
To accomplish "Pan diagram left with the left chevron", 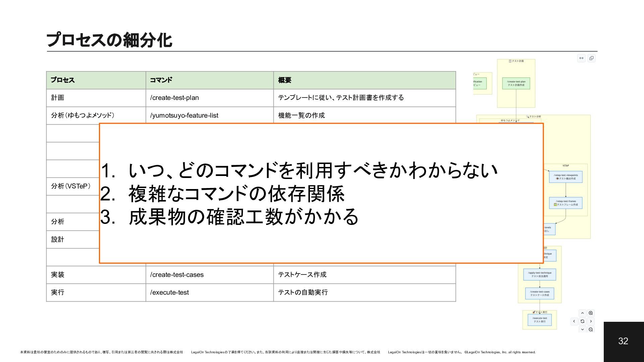I will (x=574, y=321).
